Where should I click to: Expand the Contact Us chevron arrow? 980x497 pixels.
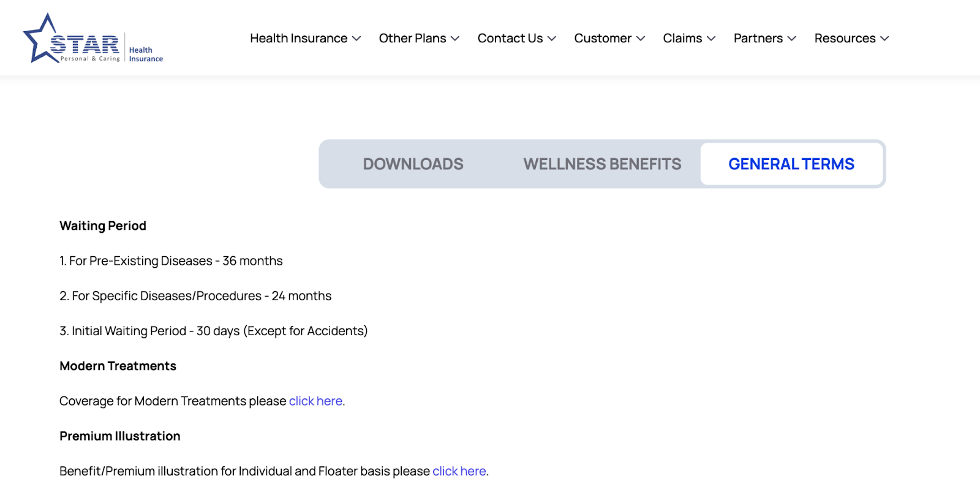click(552, 39)
